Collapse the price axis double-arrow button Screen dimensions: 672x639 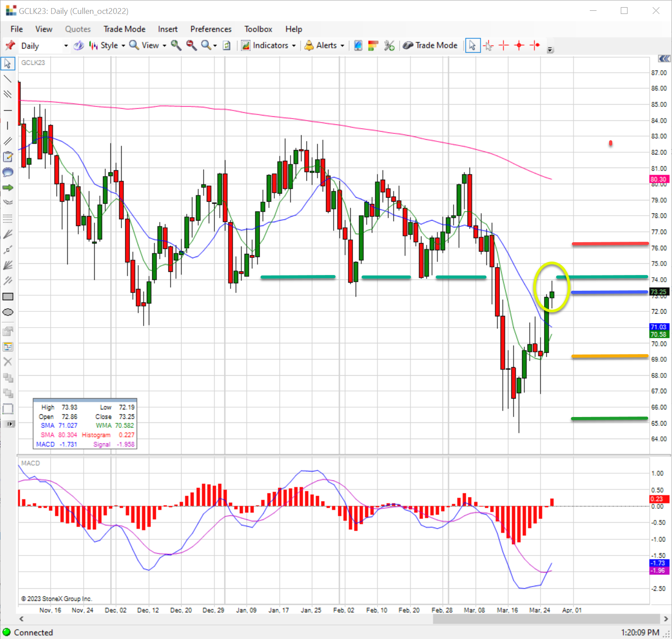click(664, 59)
